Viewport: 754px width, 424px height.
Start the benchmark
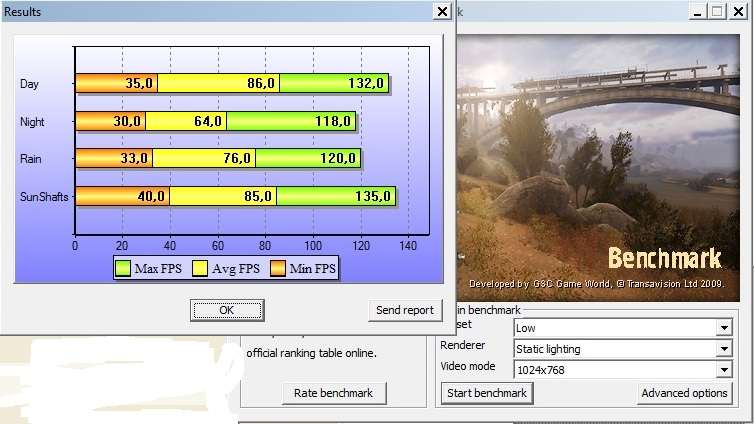487,393
